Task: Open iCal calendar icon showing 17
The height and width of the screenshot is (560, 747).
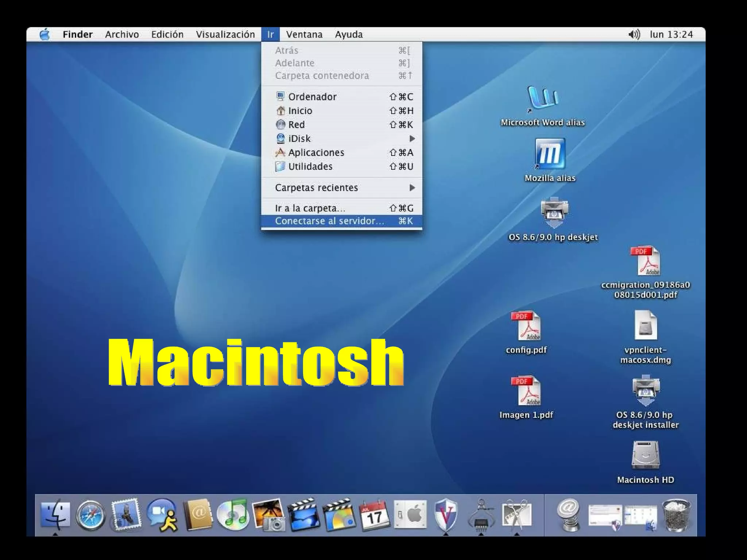Action: [x=375, y=515]
